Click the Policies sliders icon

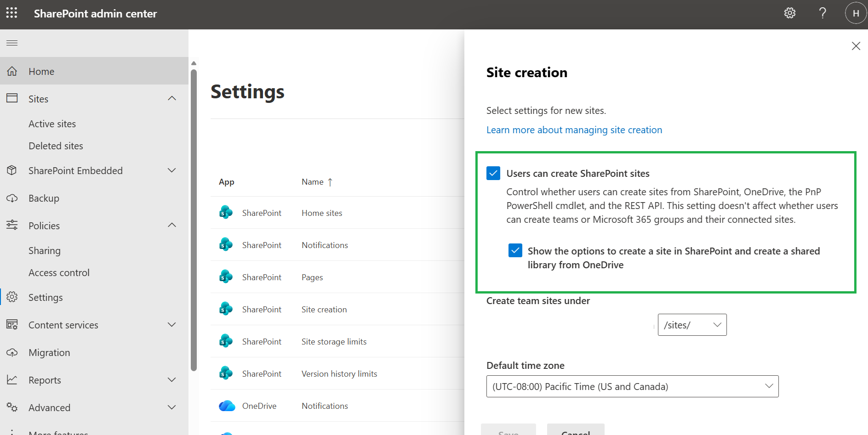coord(12,225)
